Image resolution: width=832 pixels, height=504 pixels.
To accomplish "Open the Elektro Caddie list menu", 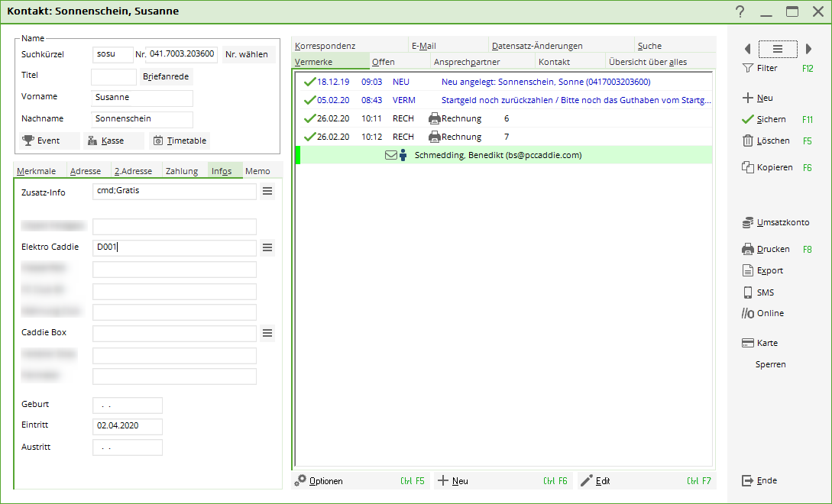I will [x=267, y=247].
